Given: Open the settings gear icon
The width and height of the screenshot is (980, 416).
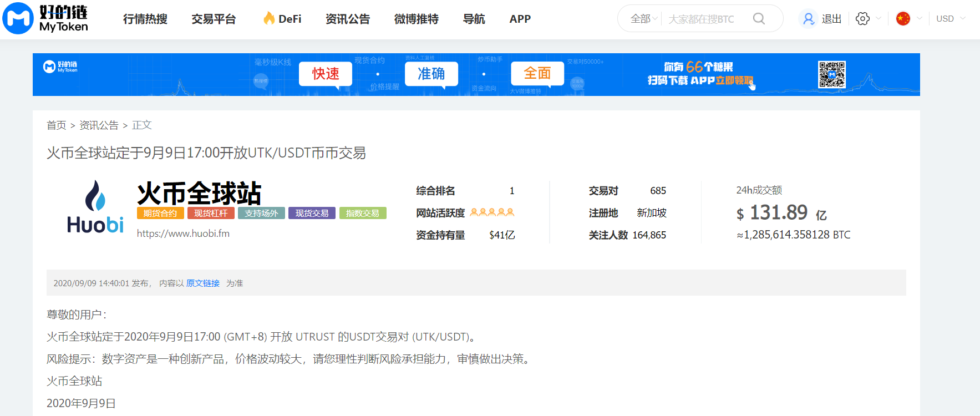Looking at the screenshot, I should click(862, 19).
